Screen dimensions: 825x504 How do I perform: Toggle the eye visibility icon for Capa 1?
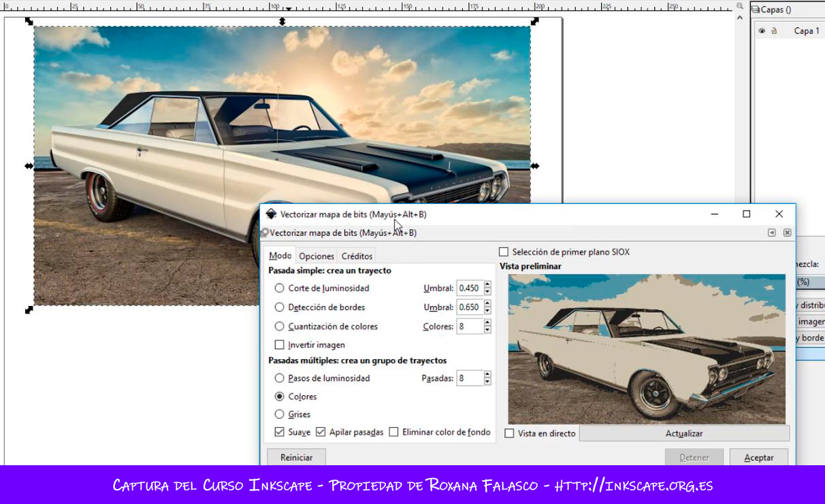point(760,31)
